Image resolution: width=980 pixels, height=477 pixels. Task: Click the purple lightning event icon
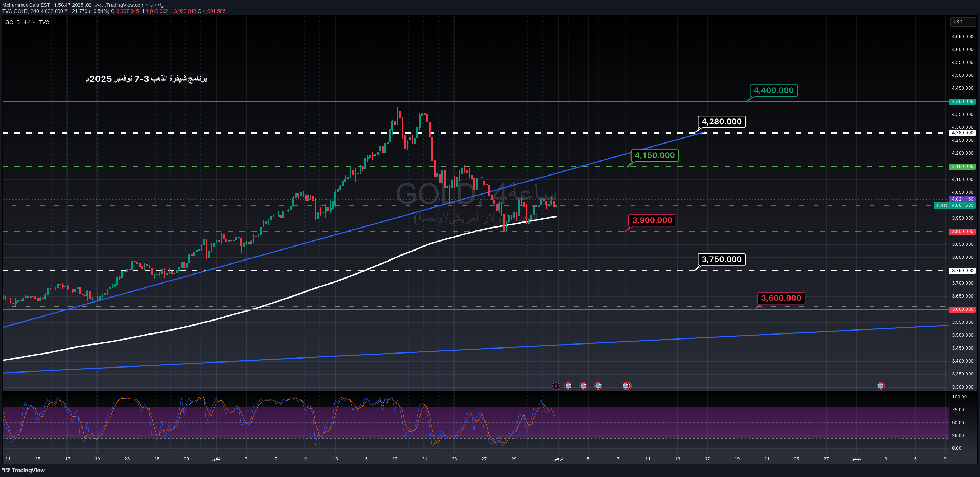coord(556,386)
